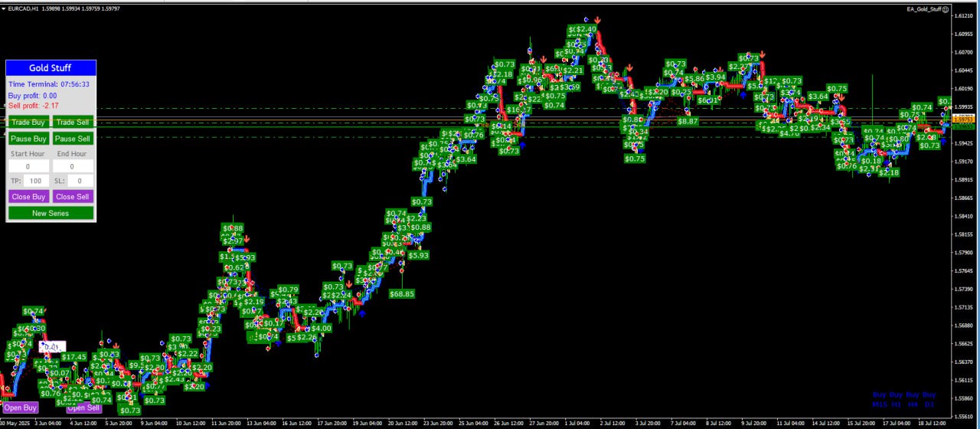Open the chart menu triangle beside EURCAD,H1
Viewport: 980px width, 429px height.
point(4,8)
